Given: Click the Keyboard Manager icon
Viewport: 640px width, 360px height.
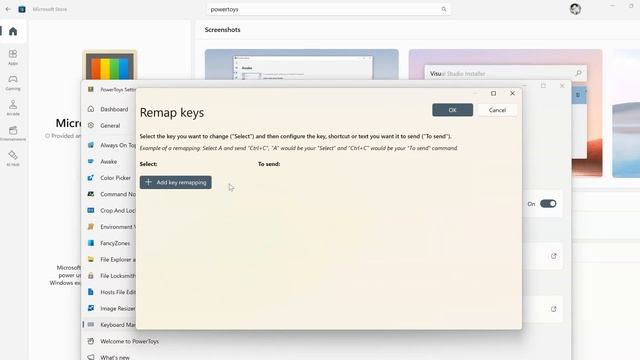Looking at the screenshot, I should pyautogui.click(x=91, y=324).
